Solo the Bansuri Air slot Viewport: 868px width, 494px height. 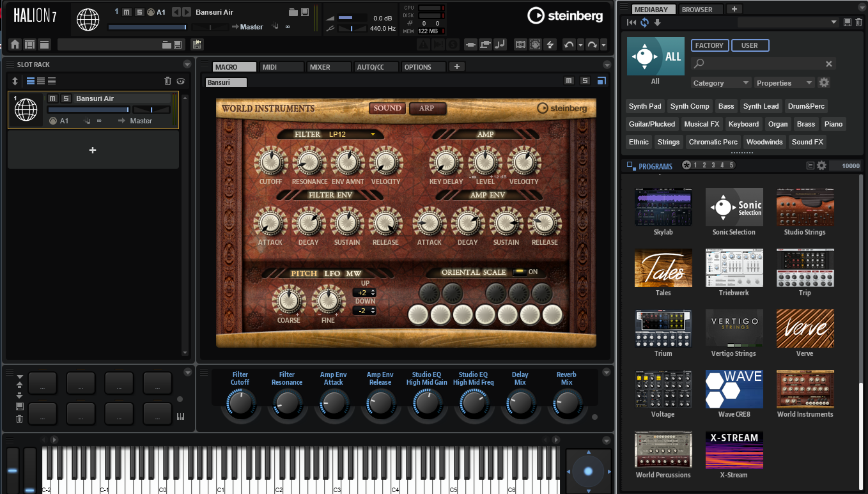pos(65,98)
